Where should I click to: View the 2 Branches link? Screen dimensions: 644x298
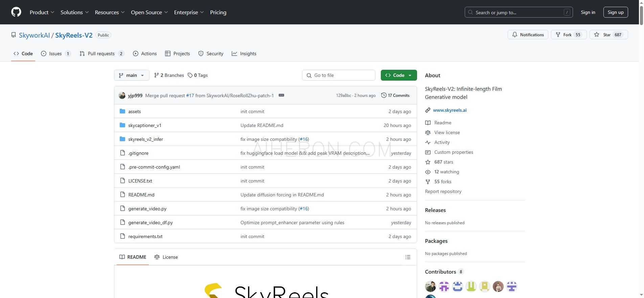(x=169, y=75)
